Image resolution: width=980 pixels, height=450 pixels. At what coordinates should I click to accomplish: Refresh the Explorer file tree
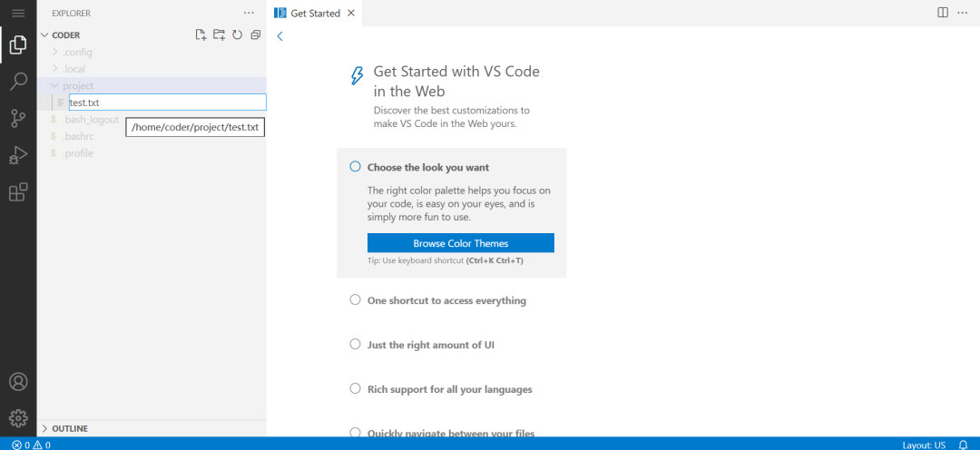point(237,35)
